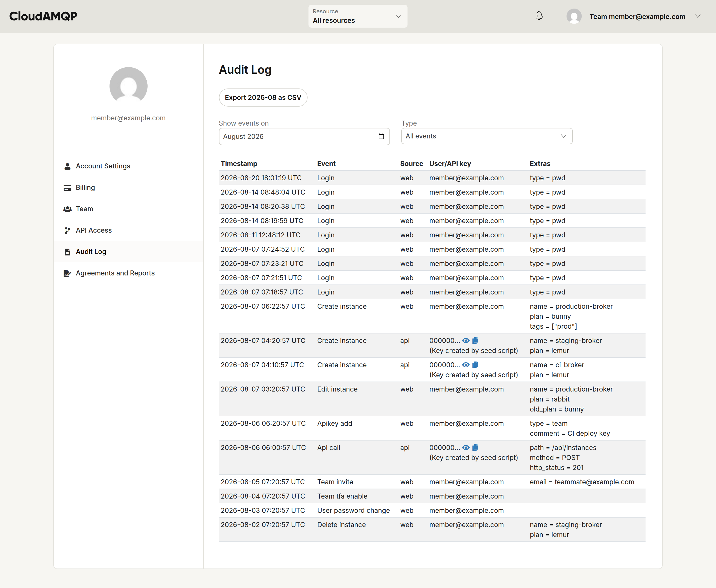The width and height of the screenshot is (716, 588).
Task: Click the Timestamp column header
Action: [239, 164]
